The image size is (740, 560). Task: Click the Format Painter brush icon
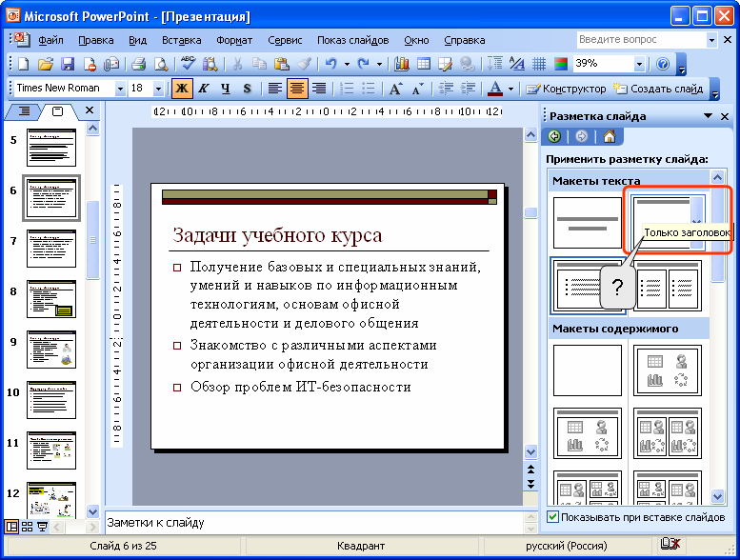[304, 64]
